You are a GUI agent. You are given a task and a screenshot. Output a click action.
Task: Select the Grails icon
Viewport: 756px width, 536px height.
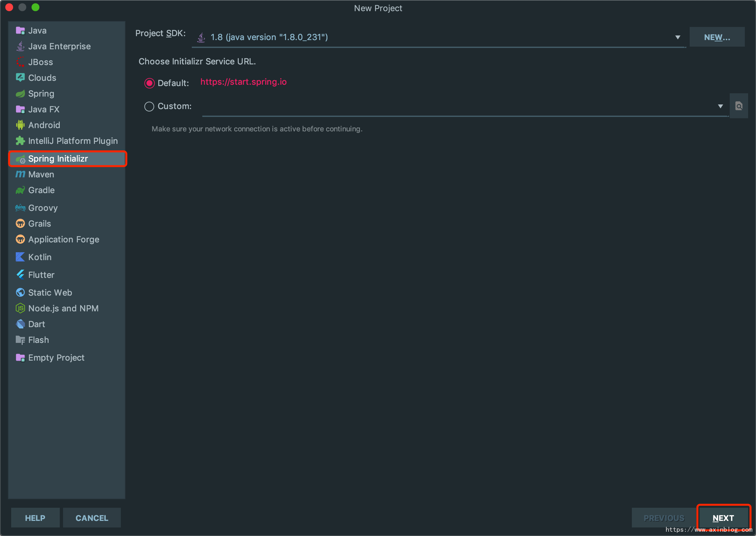pos(20,224)
